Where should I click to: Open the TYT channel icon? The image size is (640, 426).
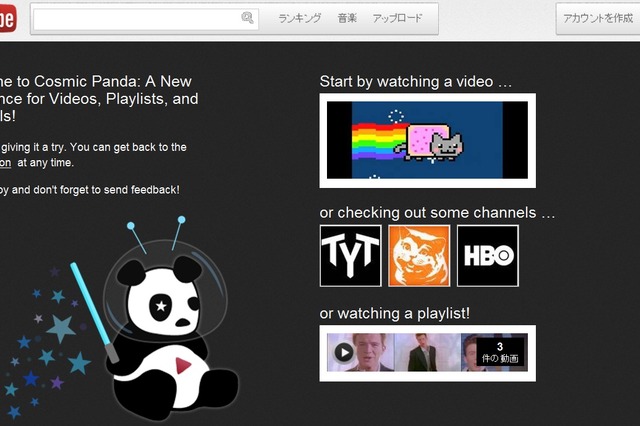point(351,256)
